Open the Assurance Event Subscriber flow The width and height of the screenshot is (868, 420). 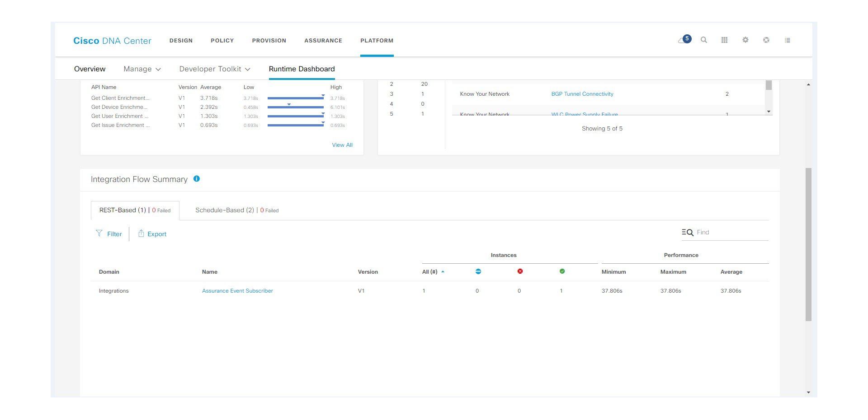tap(237, 290)
